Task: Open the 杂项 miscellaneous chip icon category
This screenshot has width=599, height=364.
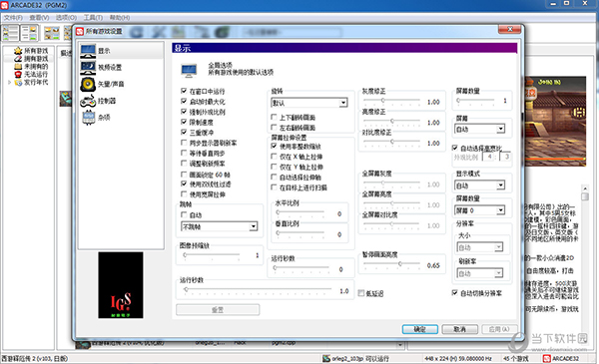Action: coord(88,118)
